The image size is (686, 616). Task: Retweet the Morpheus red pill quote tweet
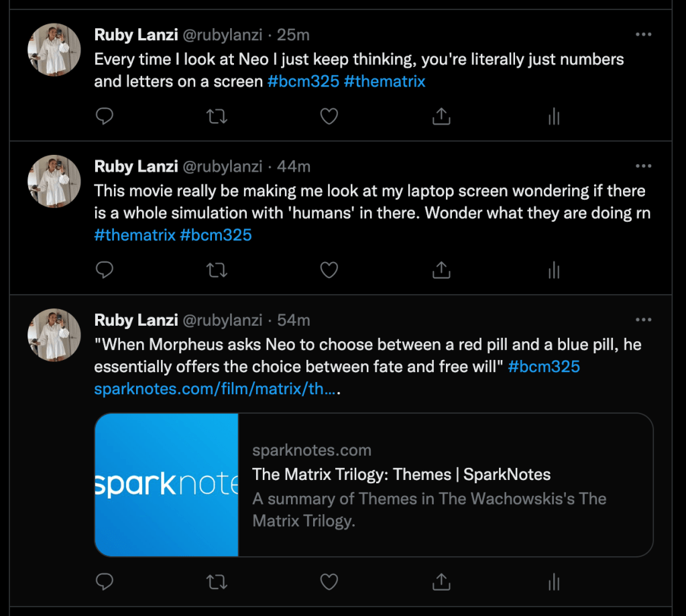217,582
